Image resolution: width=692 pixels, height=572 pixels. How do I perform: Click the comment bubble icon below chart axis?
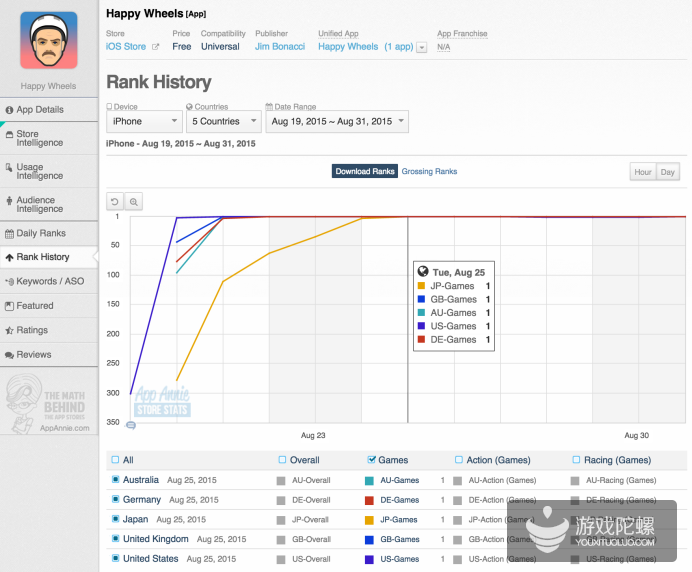click(x=130, y=425)
